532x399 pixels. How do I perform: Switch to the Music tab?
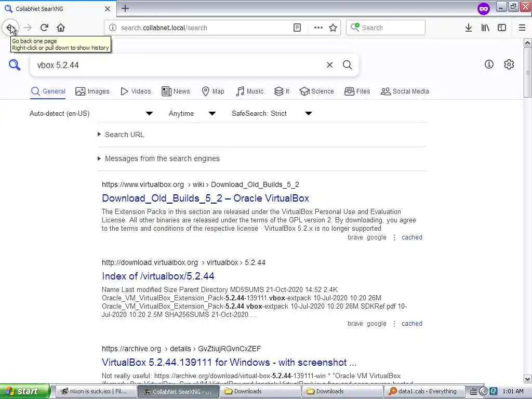(249, 91)
